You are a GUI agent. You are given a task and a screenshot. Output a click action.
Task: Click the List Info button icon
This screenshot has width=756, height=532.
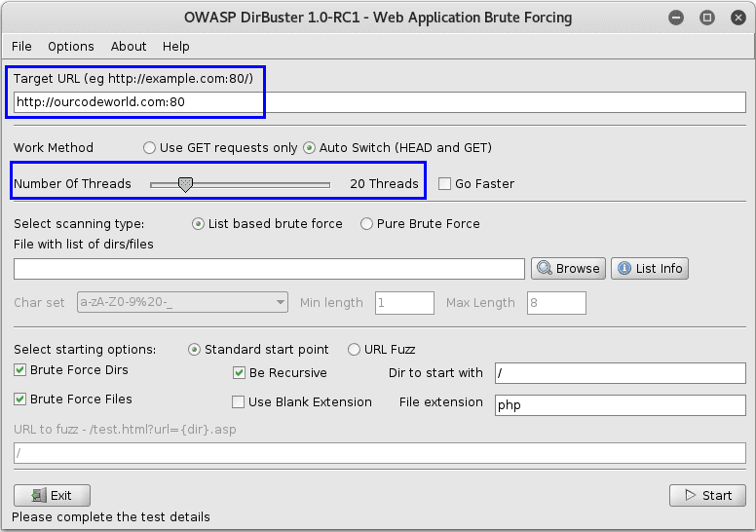pos(624,268)
